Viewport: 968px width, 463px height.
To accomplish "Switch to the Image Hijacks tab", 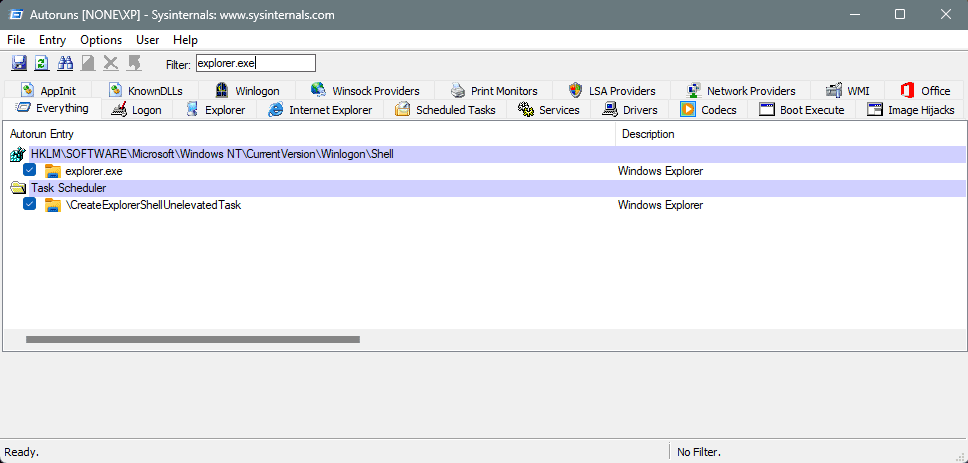I will (911, 110).
